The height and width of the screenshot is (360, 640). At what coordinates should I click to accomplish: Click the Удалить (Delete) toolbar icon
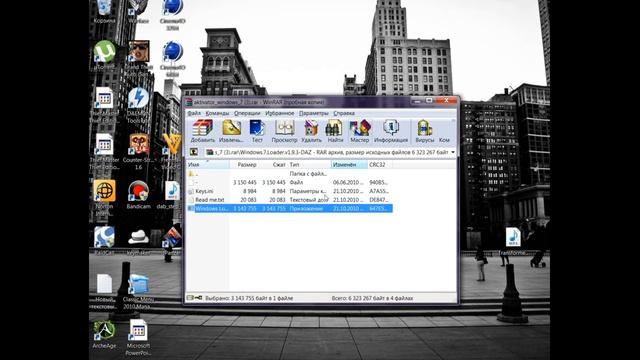click(311, 131)
